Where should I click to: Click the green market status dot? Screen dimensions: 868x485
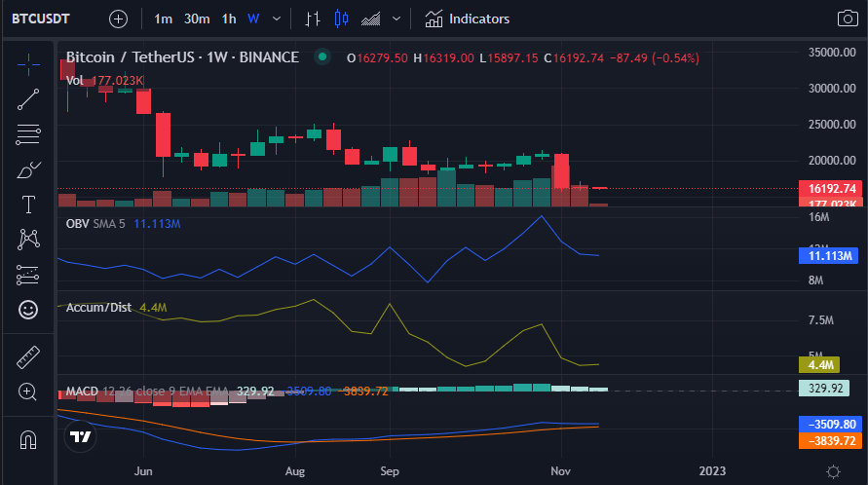pos(322,56)
